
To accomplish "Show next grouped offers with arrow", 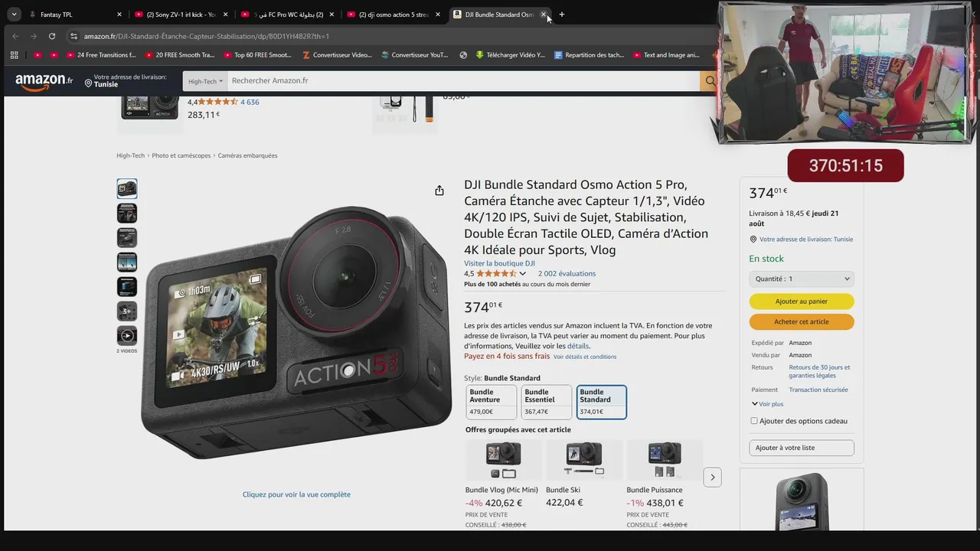I will [x=712, y=478].
